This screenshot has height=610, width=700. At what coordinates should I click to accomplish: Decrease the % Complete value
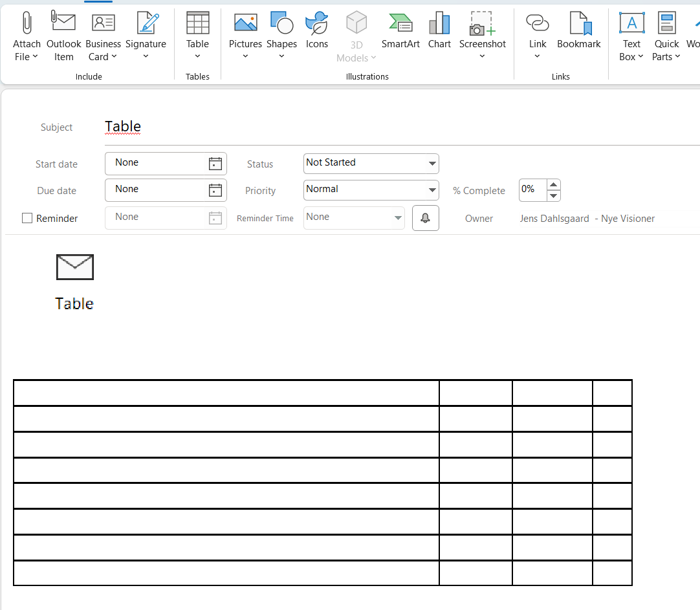553,196
